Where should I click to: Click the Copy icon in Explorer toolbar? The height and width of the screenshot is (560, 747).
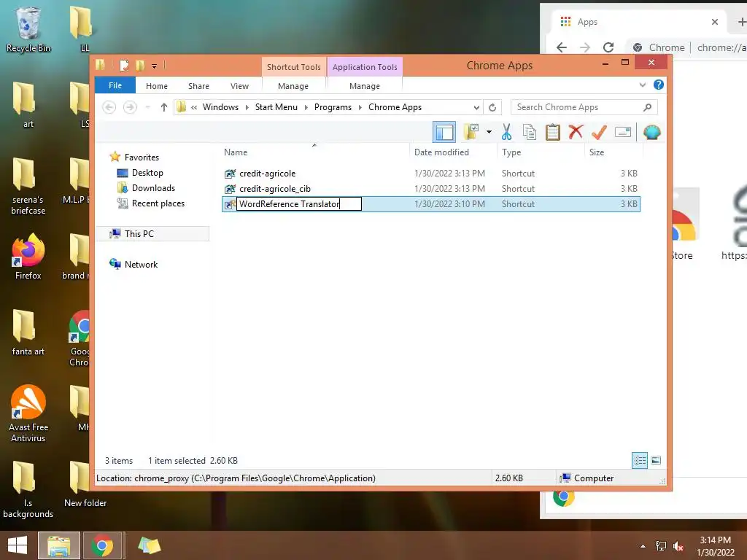pos(530,133)
